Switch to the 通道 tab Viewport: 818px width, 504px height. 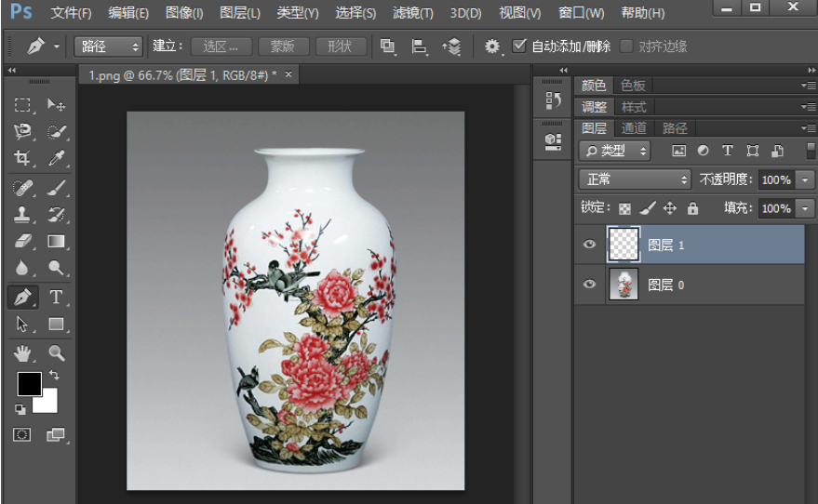click(x=634, y=128)
